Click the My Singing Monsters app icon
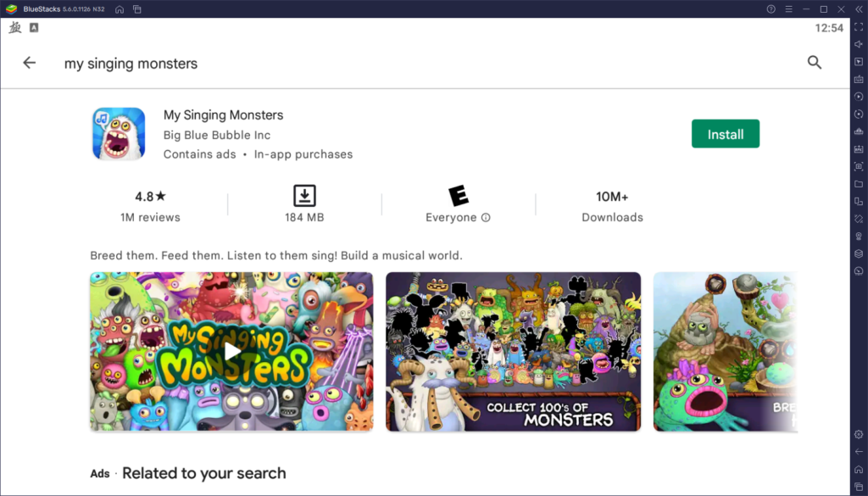The width and height of the screenshot is (868, 496). tap(119, 134)
